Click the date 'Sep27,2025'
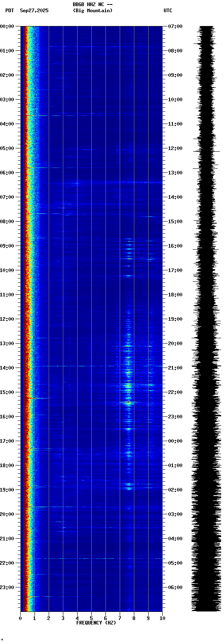The width and height of the screenshot is (224, 644). pyautogui.click(x=34, y=11)
